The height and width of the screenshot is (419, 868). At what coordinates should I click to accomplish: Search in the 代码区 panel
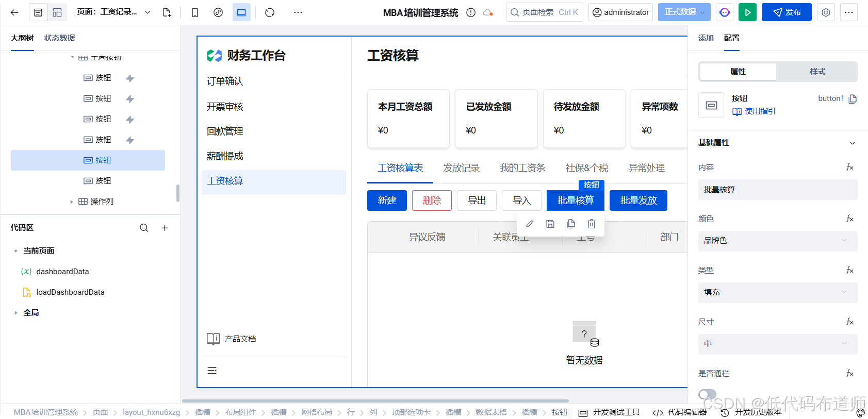pyautogui.click(x=144, y=228)
